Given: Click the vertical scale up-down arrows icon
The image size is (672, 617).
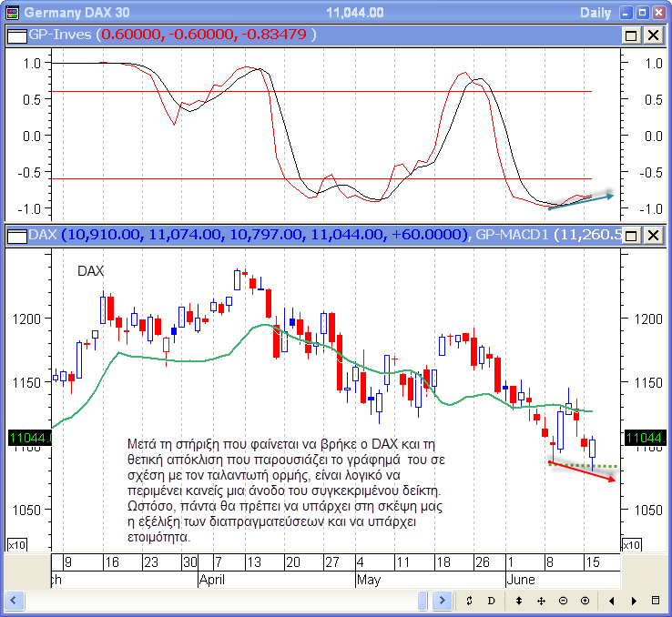Looking at the screenshot, I should point(519,601).
